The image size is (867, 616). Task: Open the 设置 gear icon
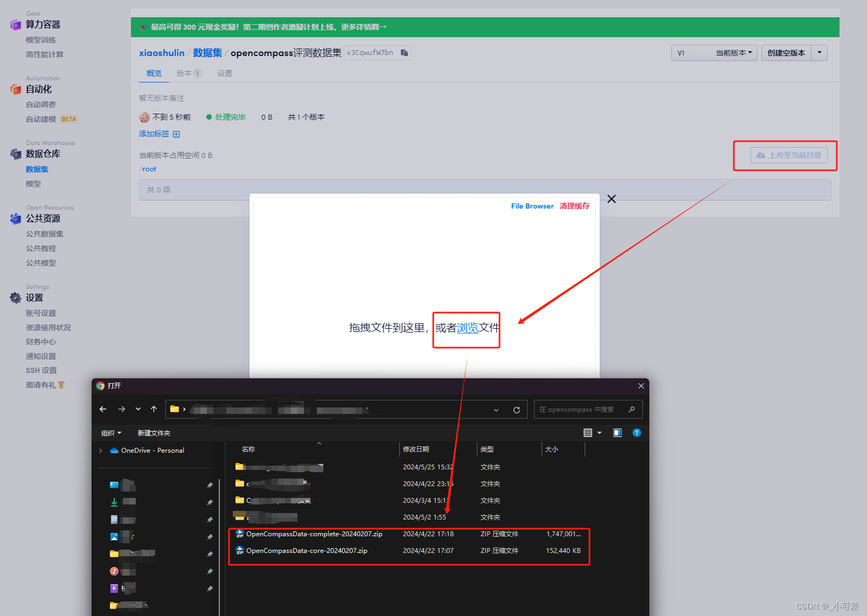(x=15, y=297)
